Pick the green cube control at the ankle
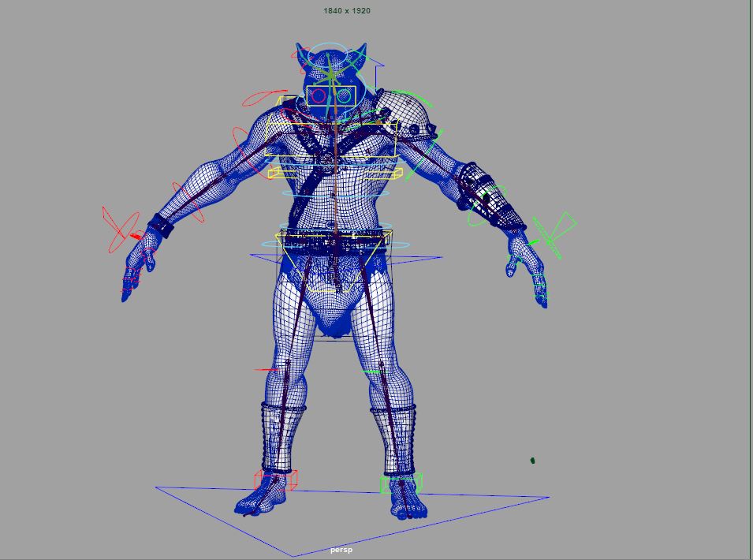Image resolution: width=753 pixels, height=560 pixels. pos(401,483)
